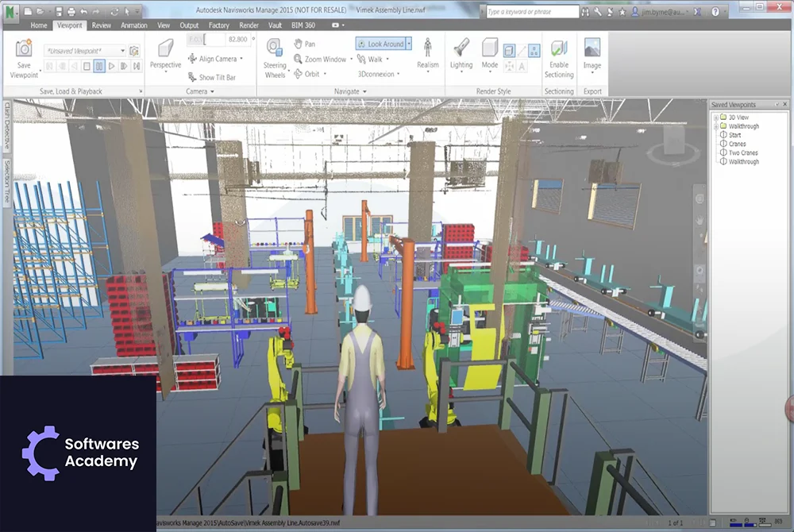Image resolution: width=794 pixels, height=532 pixels.
Task: Click the Undo arrow icon
Action: click(x=84, y=11)
